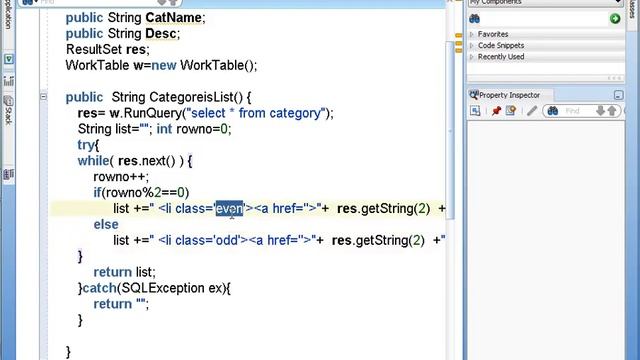The image size is (640, 360).
Task: Click 'WorkTable()' constructor call text
Action: click(x=217, y=65)
